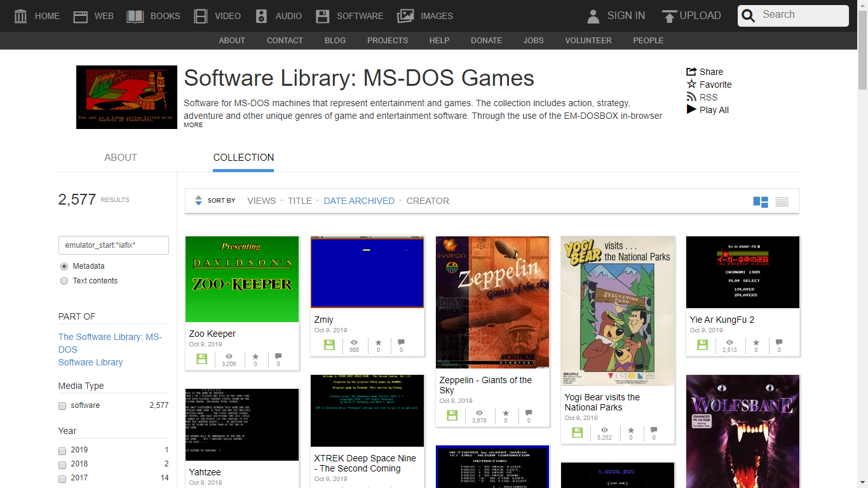Image resolution: width=868 pixels, height=488 pixels.
Task: Switch to tile grid view icon
Action: [761, 201]
